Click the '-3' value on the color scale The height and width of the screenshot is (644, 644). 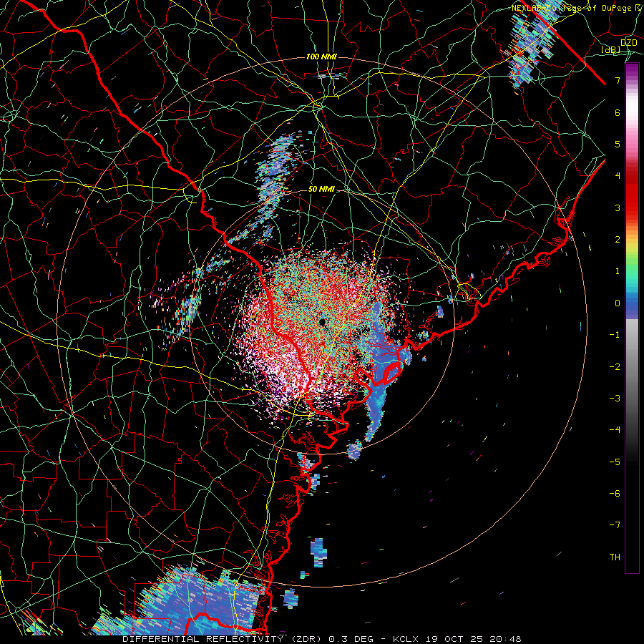[x=615, y=399]
